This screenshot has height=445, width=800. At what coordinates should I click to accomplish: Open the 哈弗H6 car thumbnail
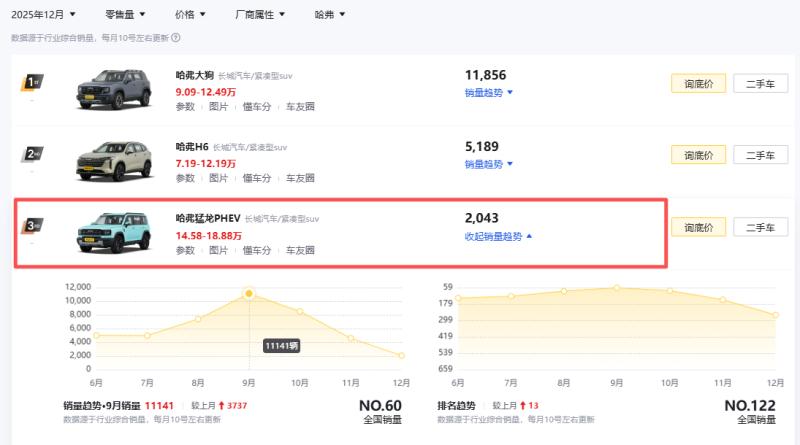pos(114,160)
